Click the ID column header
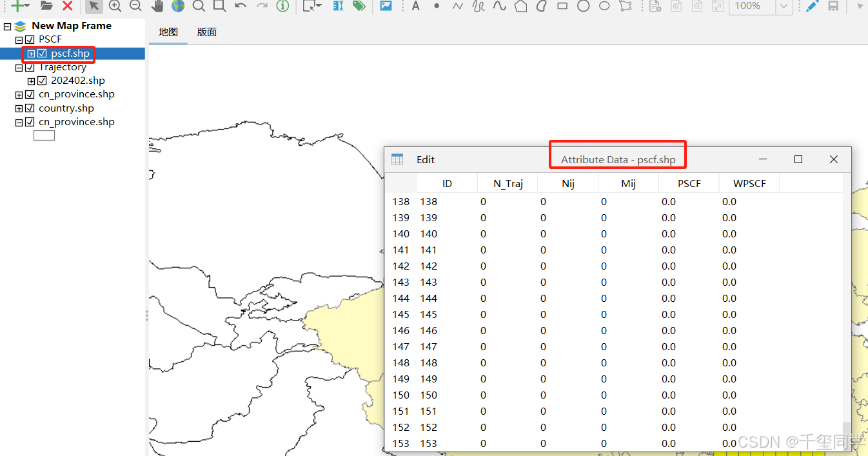868x456 pixels. point(447,184)
